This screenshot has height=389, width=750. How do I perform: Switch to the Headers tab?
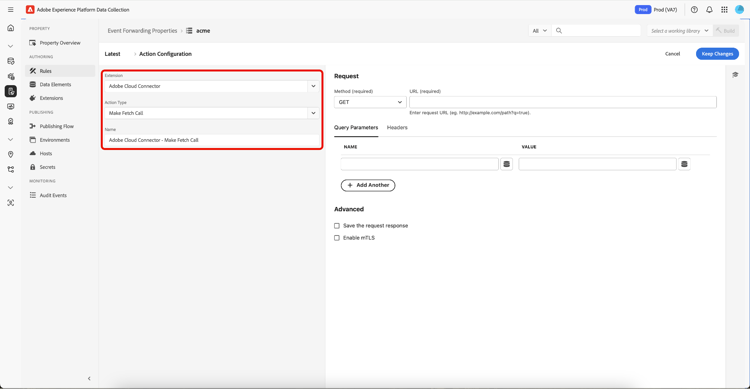(x=397, y=128)
